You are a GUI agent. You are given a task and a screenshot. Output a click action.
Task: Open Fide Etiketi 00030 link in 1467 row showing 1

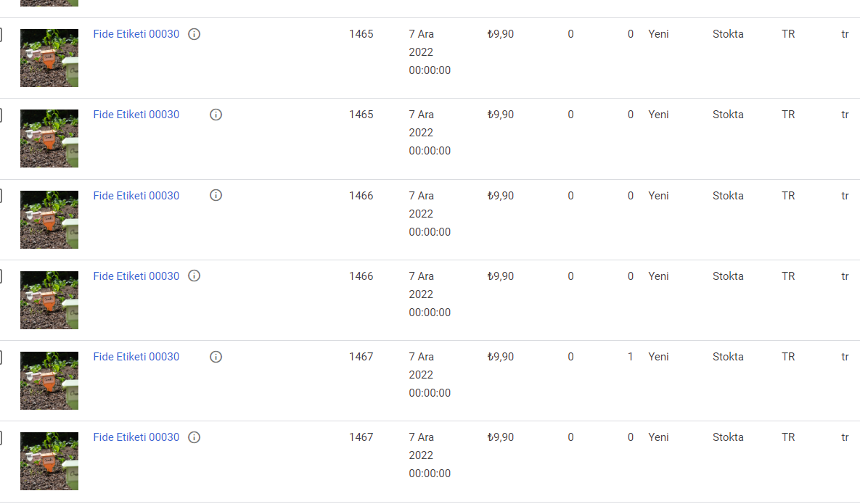136,357
